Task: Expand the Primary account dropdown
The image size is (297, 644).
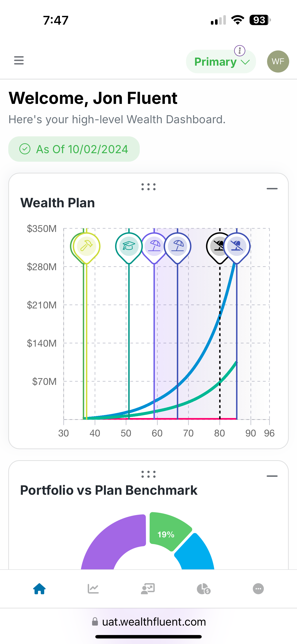Action: 221,61
